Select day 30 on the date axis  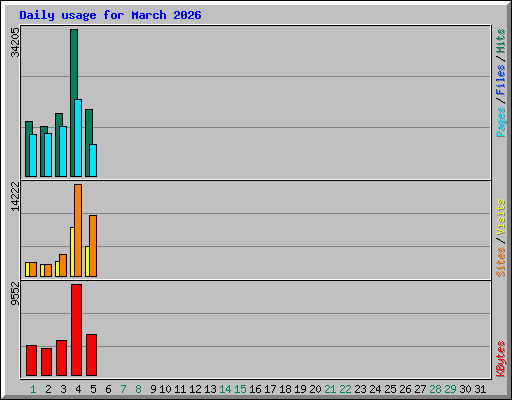[x=465, y=389]
